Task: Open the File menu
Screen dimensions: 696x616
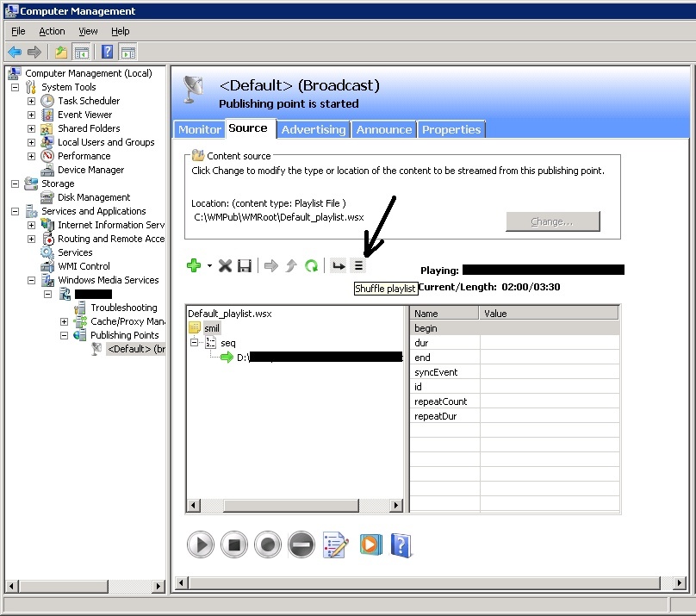Action: [x=18, y=31]
